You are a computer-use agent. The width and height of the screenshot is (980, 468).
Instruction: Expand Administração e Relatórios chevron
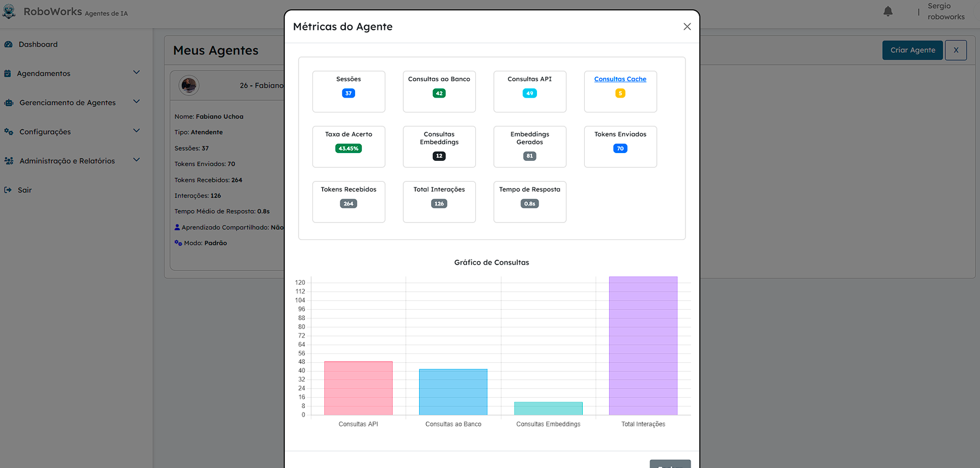[136, 160]
